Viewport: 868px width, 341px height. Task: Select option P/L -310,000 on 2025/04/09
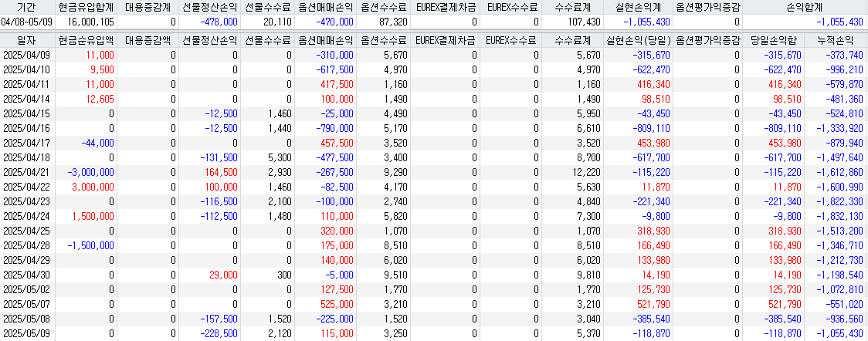334,55
